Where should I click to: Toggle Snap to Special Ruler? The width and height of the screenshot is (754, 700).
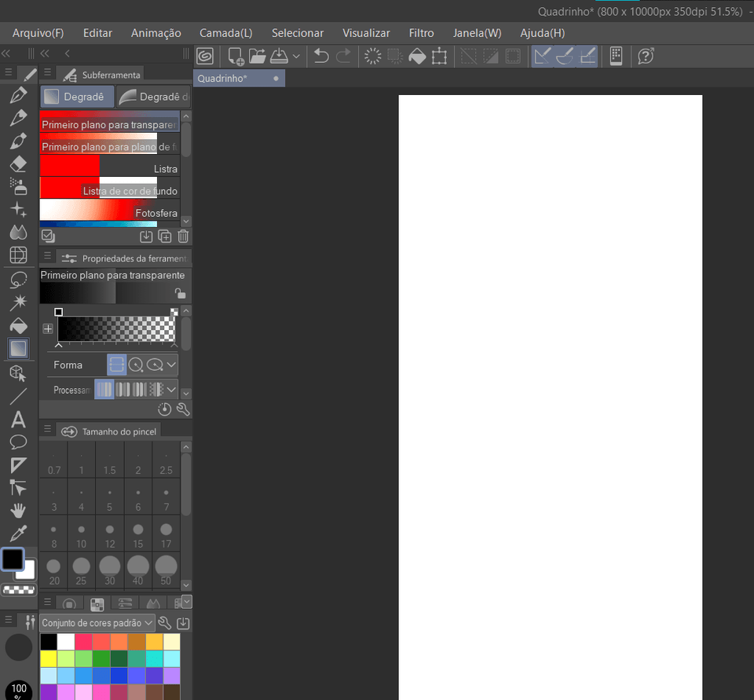point(565,57)
